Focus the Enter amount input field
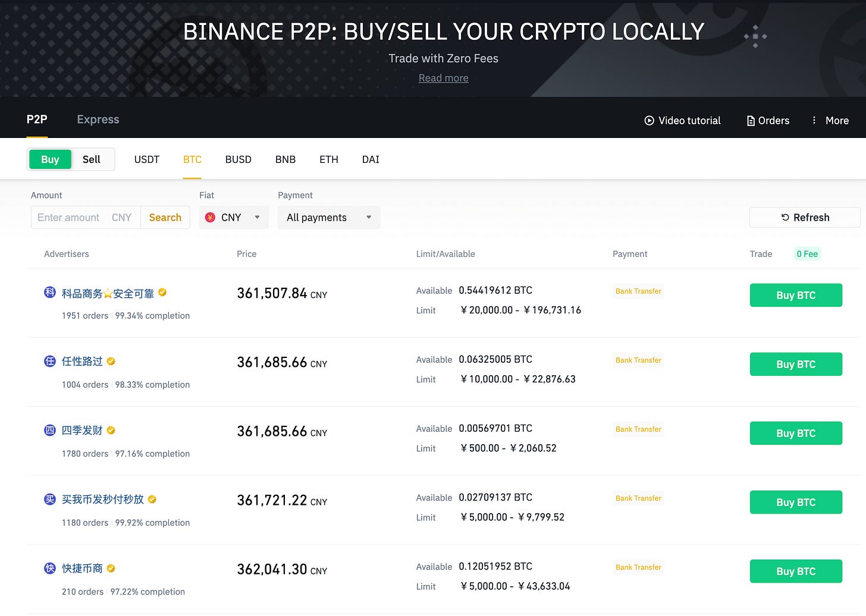Image resolution: width=866 pixels, height=616 pixels. (x=86, y=218)
